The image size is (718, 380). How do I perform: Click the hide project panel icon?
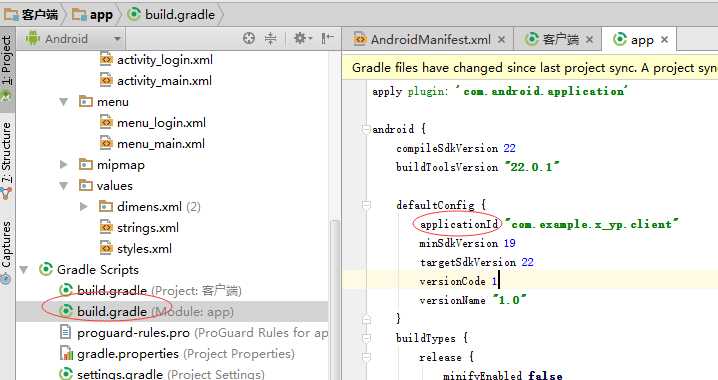click(327, 38)
